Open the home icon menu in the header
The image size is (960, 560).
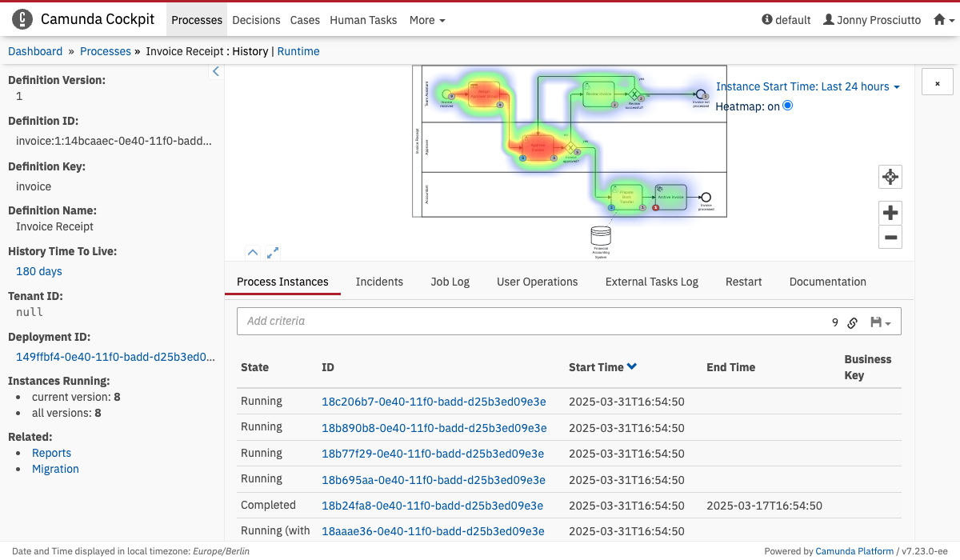click(x=944, y=20)
